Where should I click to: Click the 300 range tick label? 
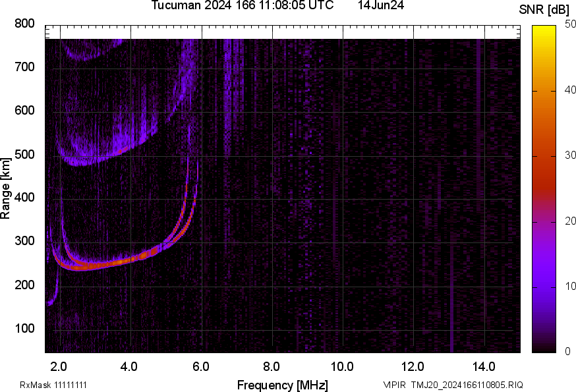pos(24,241)
